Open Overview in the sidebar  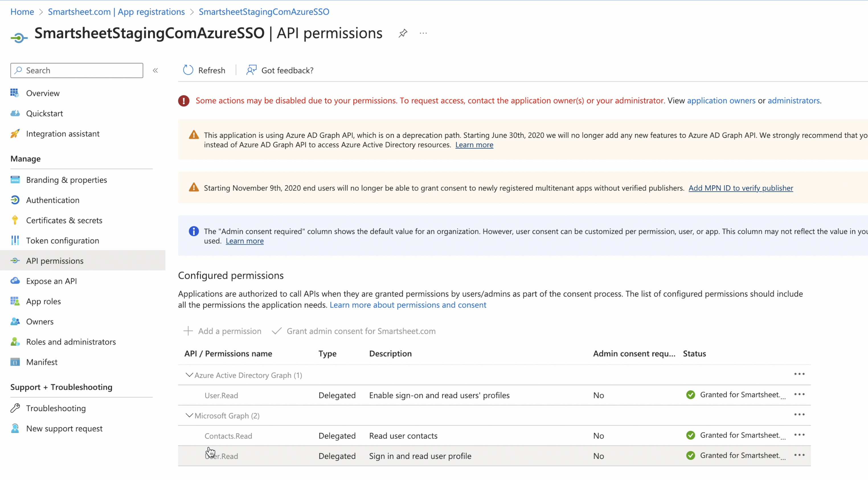(x=43, y=93)
